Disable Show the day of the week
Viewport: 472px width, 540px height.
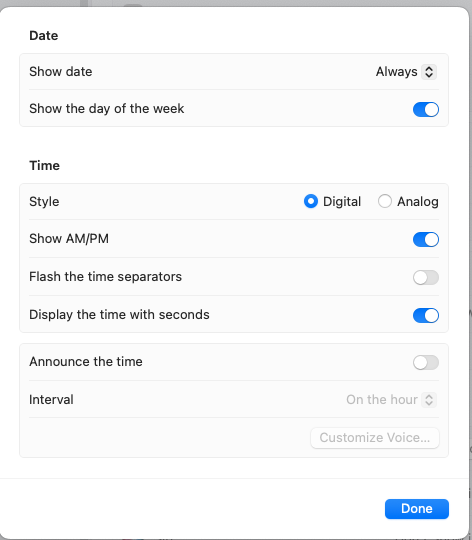426,110
